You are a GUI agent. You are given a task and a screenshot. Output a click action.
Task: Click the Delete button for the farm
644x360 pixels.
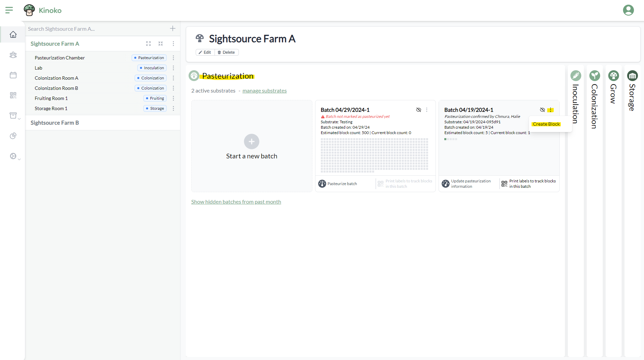226,52
